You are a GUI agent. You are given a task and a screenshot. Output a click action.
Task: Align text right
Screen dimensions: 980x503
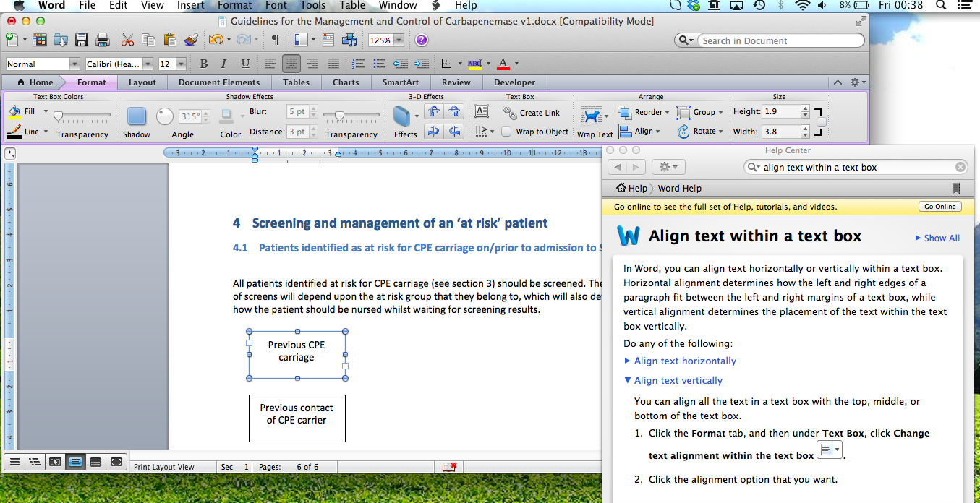click(x=312, y=64)
